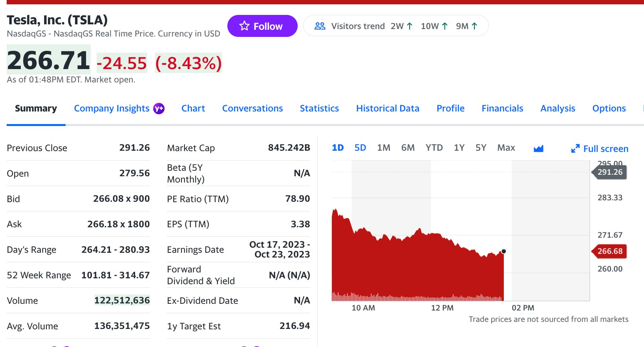Click the Beta (5Y Monthly) label
The width and height of the screenshot is (644, 347).
pos(186,173)
